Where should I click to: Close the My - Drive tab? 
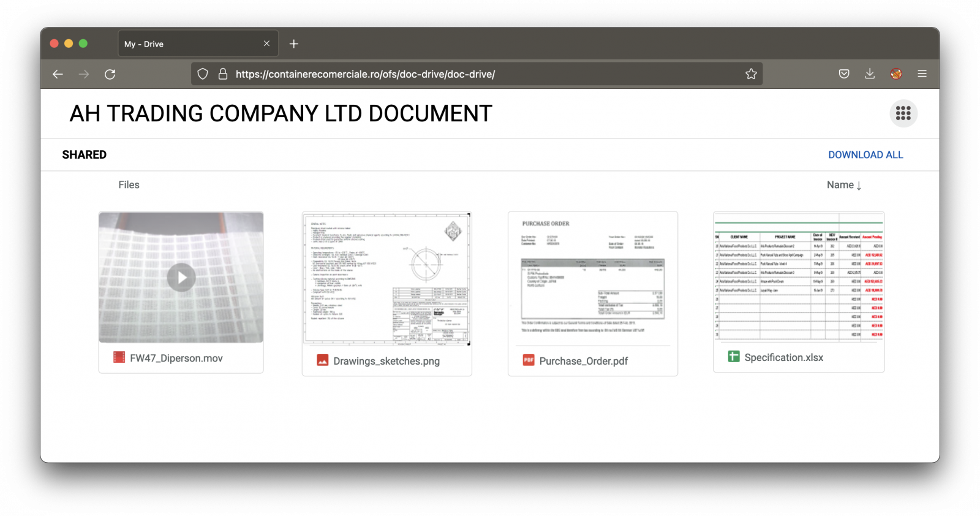266,44
